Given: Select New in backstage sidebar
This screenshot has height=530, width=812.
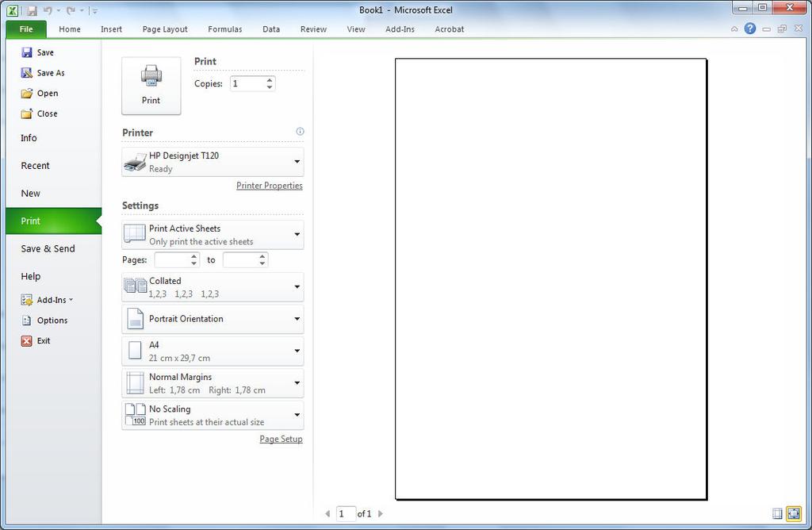Looking at the screenshot, I should pyautogui.click(x=54, y=194).
